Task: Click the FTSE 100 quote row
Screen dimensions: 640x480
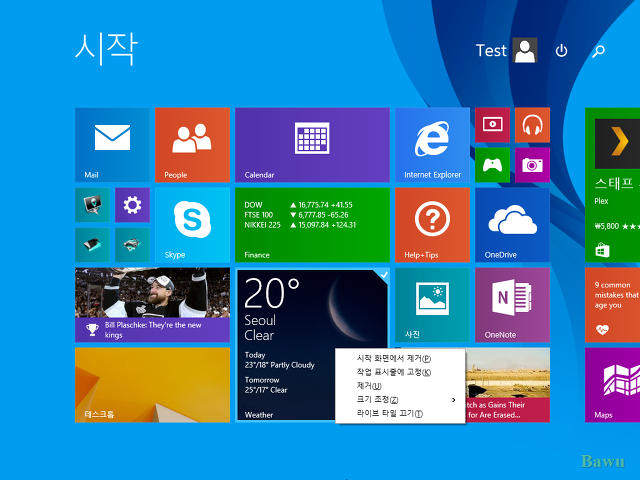Action: (x=296, y=215)
